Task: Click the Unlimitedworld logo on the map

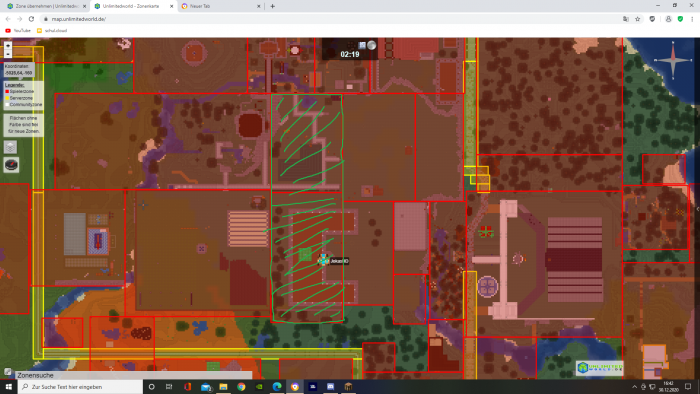Action: click(x=599, y=368)
